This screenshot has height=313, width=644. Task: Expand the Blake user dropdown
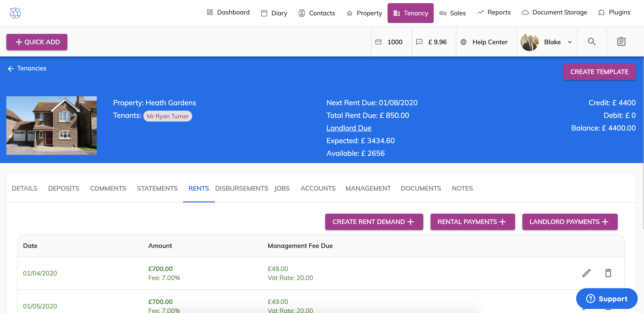click(570, 42)
